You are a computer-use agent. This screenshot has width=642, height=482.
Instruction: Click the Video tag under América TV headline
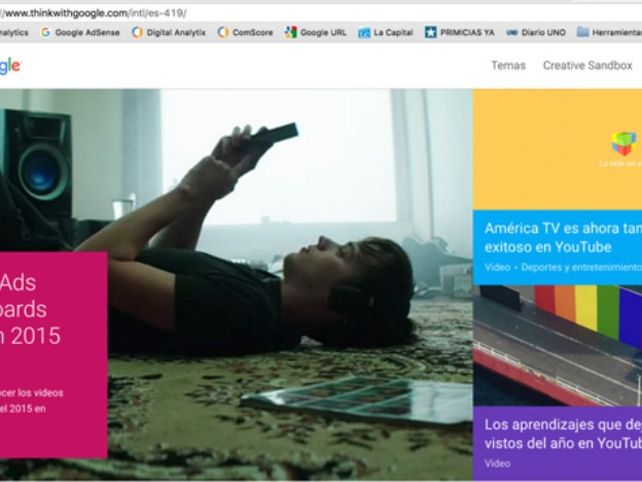coord(497,267)
